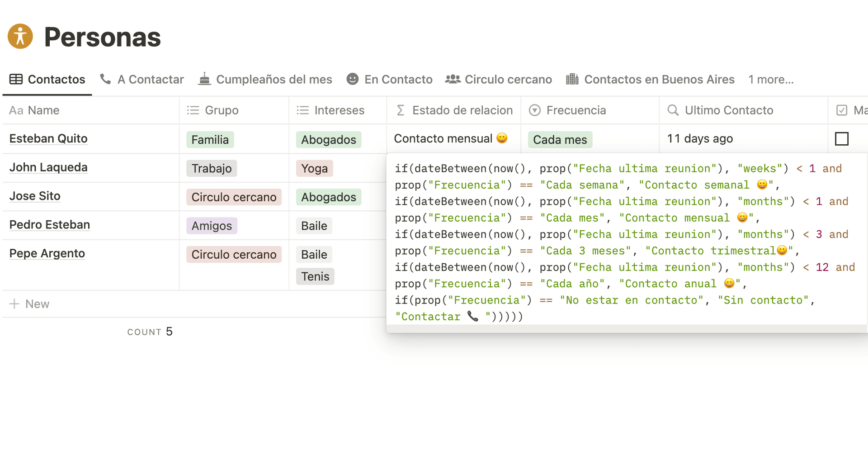Screen dimensions: 868x470
Task: Click the table icon on Contactos tab
Action: tap(16, 79)
